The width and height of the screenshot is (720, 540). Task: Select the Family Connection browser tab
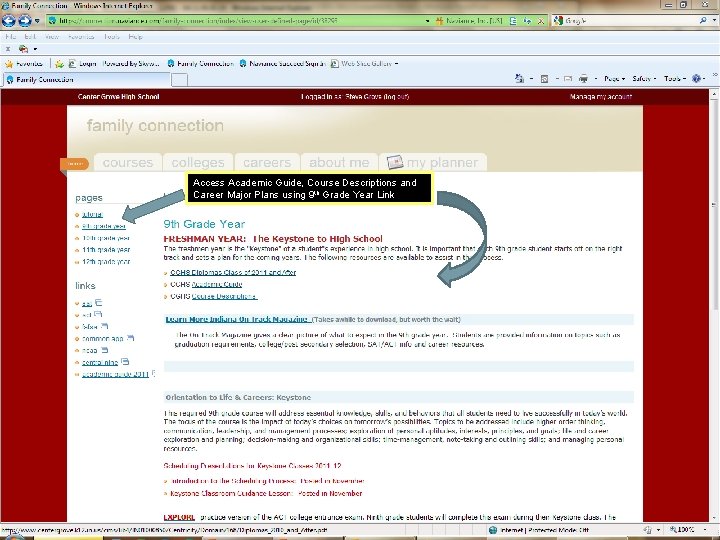[x=87, y=79]
